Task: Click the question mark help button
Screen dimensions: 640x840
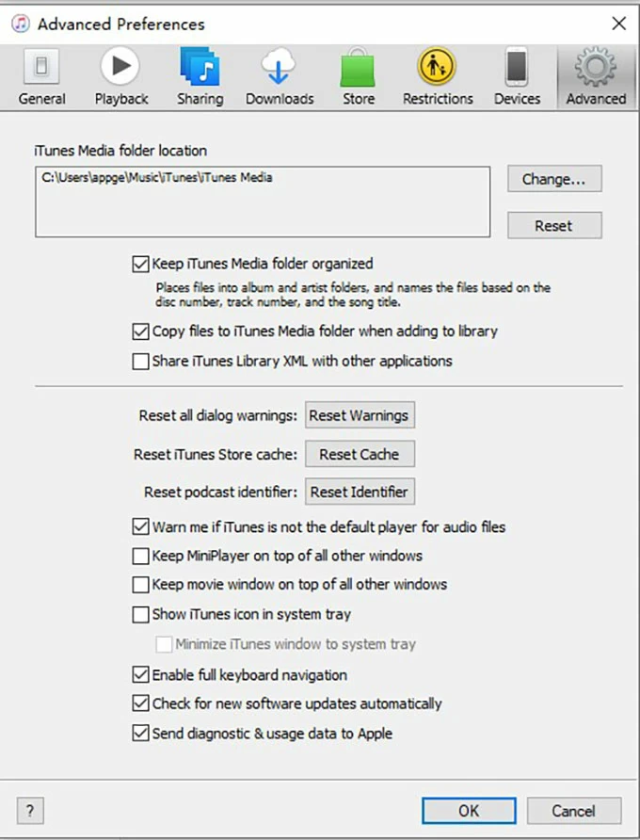Action: [30, 811]
